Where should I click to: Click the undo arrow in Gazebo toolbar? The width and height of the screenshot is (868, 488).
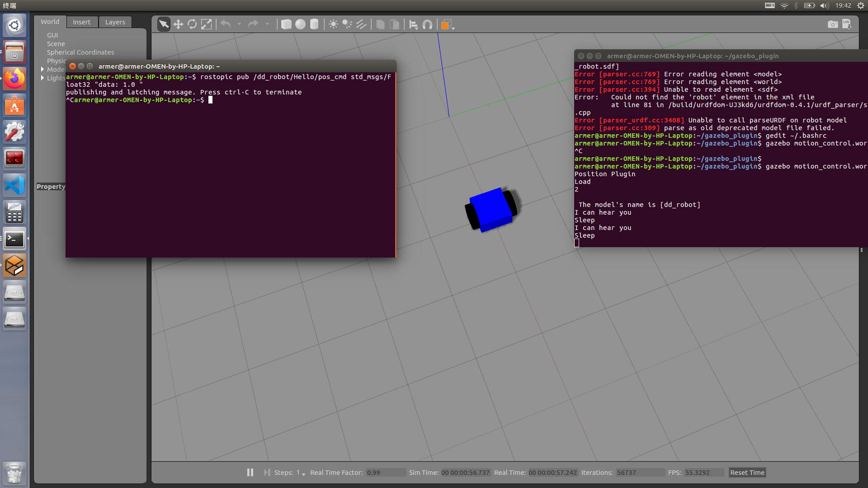[226, 24]
